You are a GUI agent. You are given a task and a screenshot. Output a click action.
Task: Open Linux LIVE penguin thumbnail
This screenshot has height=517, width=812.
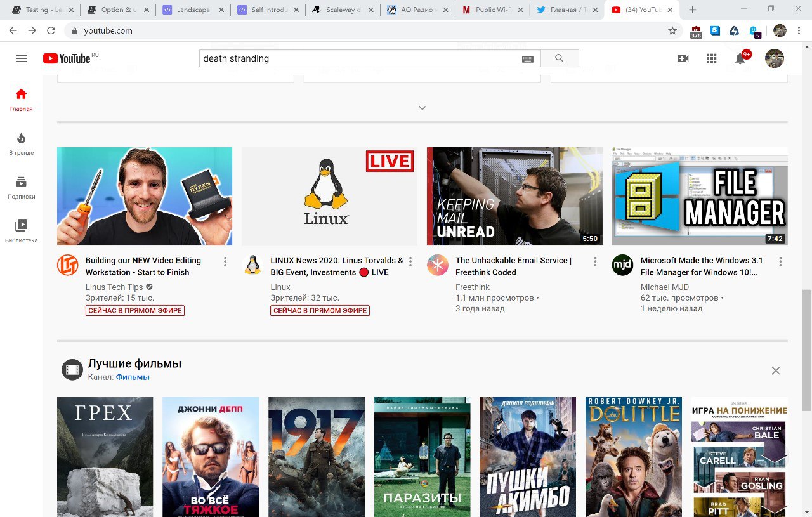click(x=329, y=196)
